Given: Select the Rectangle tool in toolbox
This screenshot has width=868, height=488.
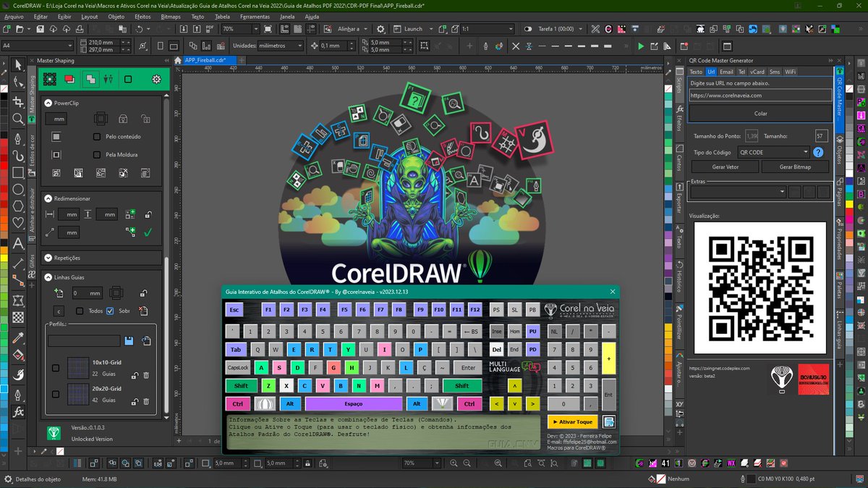Looking at the screenshot, I should pos(19,172).
